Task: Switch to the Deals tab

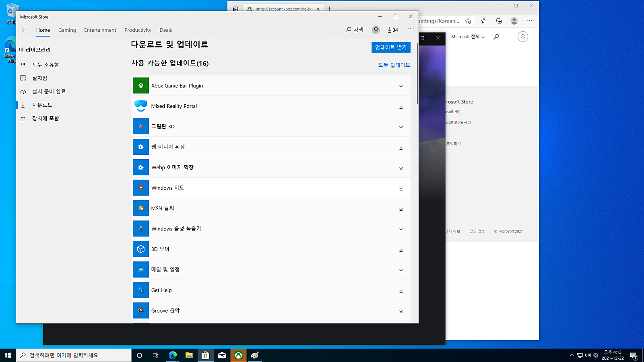Action: (x=166, y=30)
